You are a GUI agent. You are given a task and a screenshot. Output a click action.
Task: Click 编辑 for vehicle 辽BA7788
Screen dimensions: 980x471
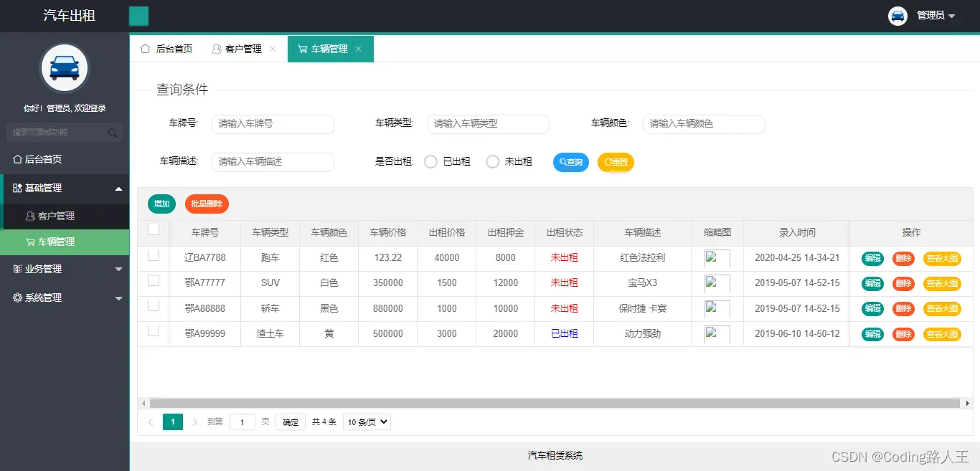click(x=872, y=259)
